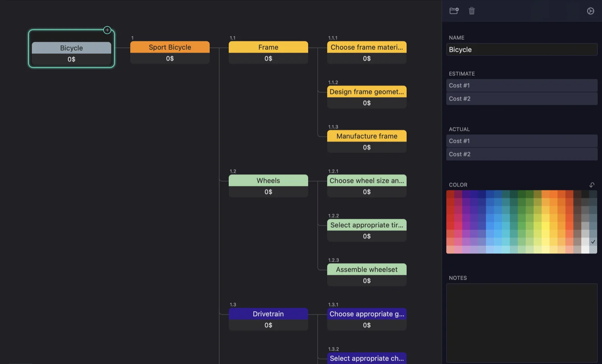Select the Wheels node
The image size is (602, 364).
pyautogui.click(x=268, y=180)
